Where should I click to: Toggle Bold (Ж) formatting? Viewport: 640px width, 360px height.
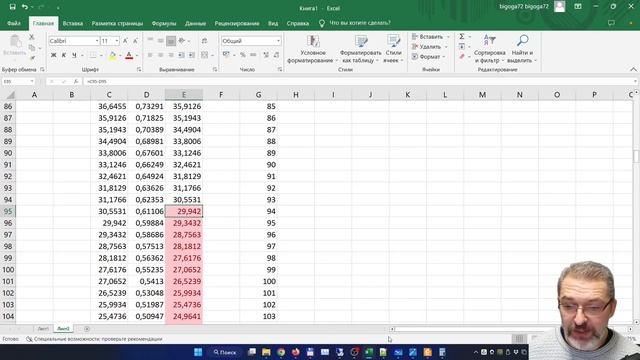pyautogui.click(x=53, y=55)
